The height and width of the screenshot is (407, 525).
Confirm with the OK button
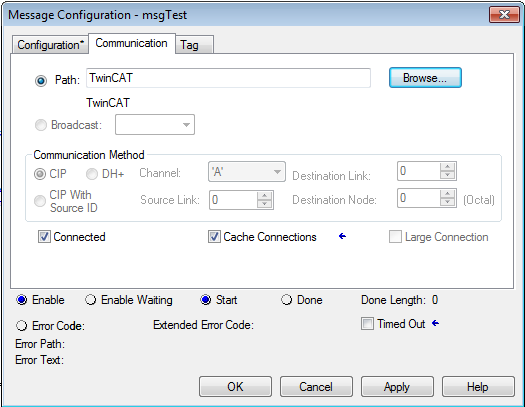click(x=235, y=387)
